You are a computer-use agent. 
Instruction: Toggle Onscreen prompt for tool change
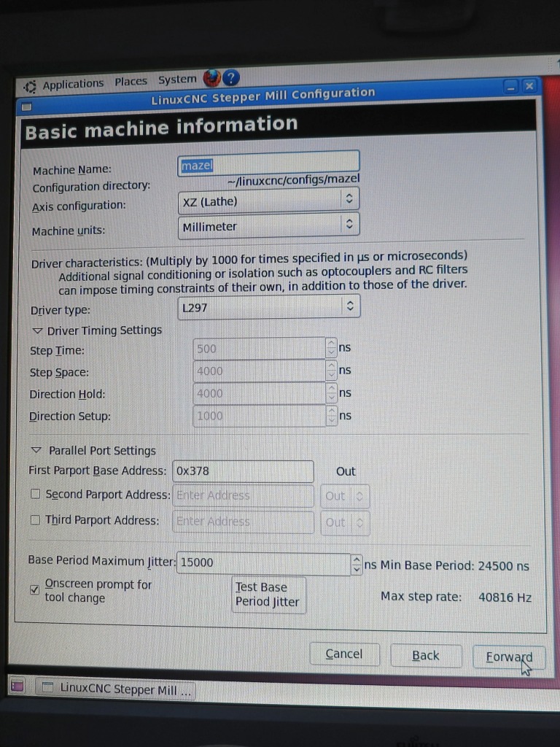(x=34, y=589)
